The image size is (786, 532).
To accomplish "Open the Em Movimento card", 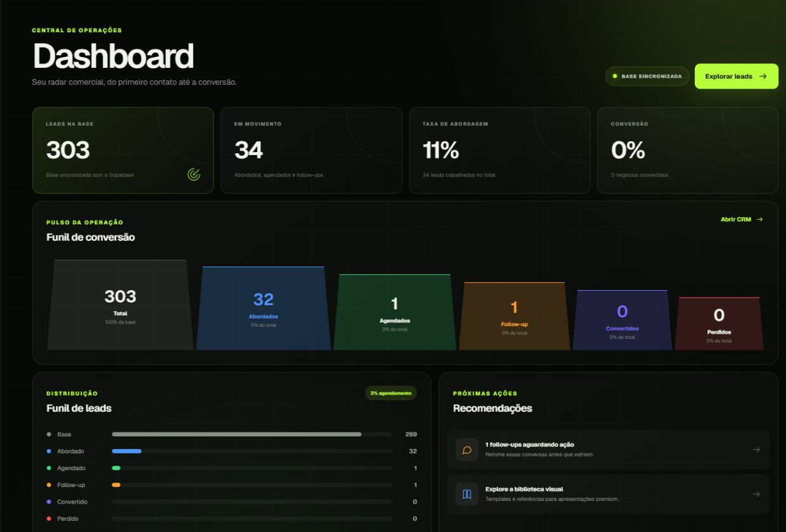I will (311, 150).
